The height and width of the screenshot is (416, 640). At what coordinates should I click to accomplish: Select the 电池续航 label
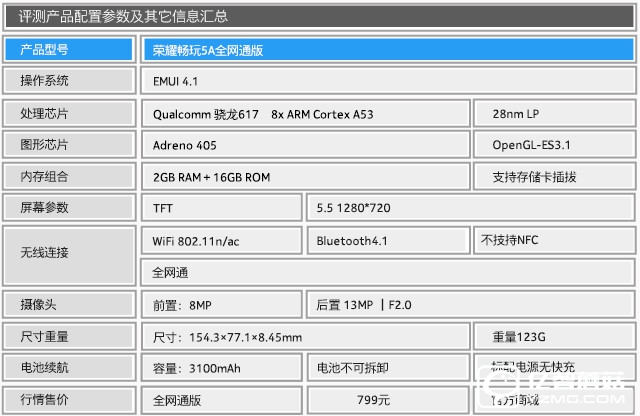(x=69, y=367)
